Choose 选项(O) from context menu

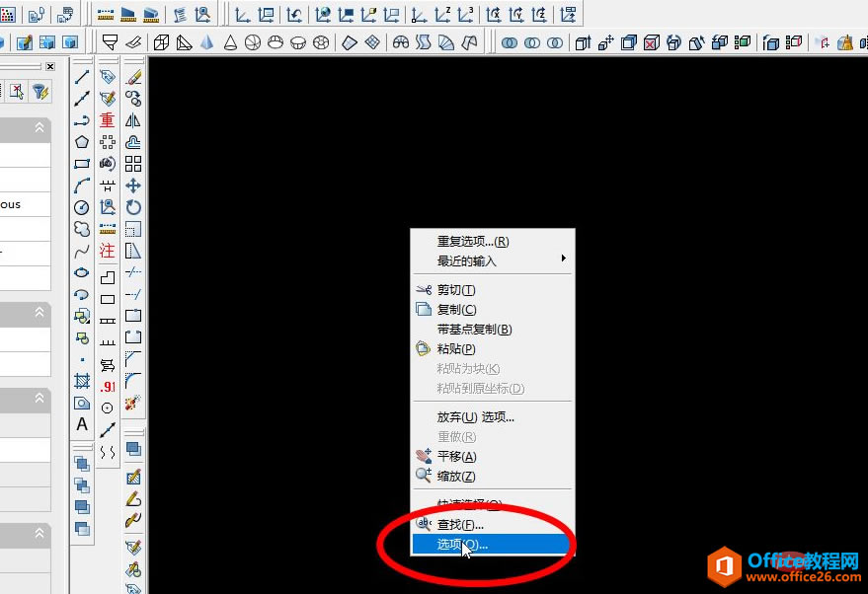[492, 545]
